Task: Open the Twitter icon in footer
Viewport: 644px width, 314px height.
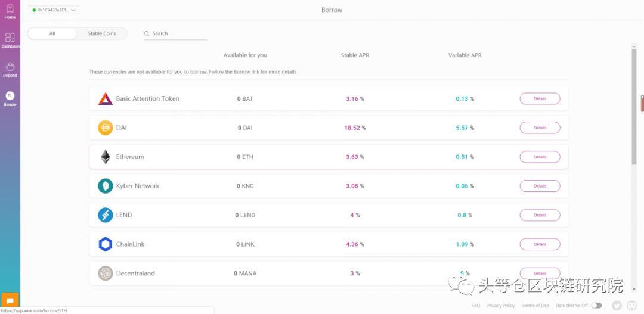Action: click(x=617, y=306)
